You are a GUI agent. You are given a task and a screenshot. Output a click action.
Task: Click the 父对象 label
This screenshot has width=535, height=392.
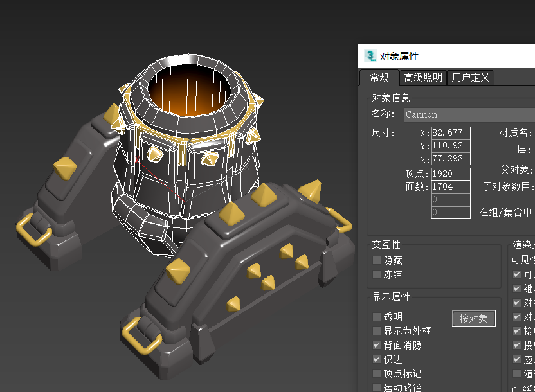click(516, 170)
